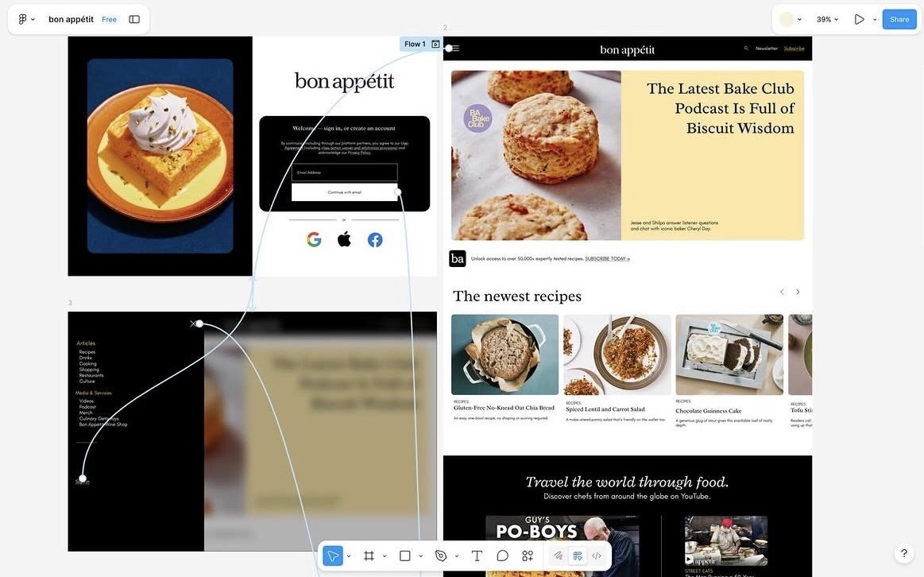
Task: Click the Flow 1 starting point label
Action: point(415,44)
